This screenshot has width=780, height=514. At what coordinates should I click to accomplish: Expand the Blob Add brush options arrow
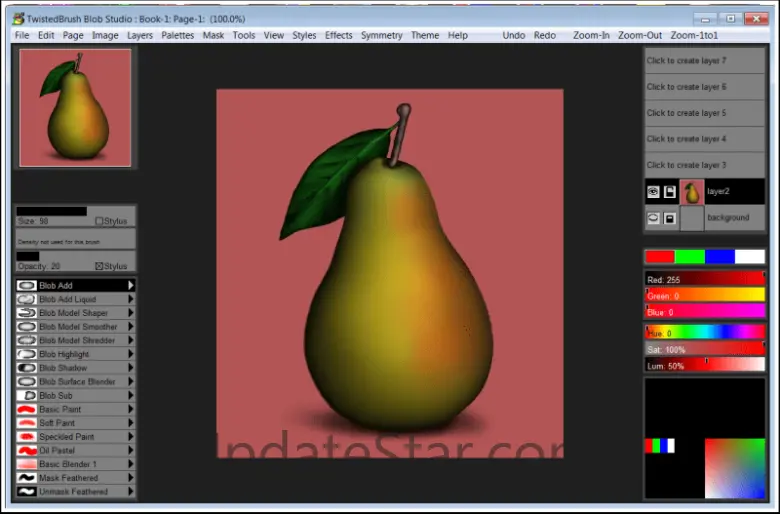pyautogui.click(x=130, y=286)
